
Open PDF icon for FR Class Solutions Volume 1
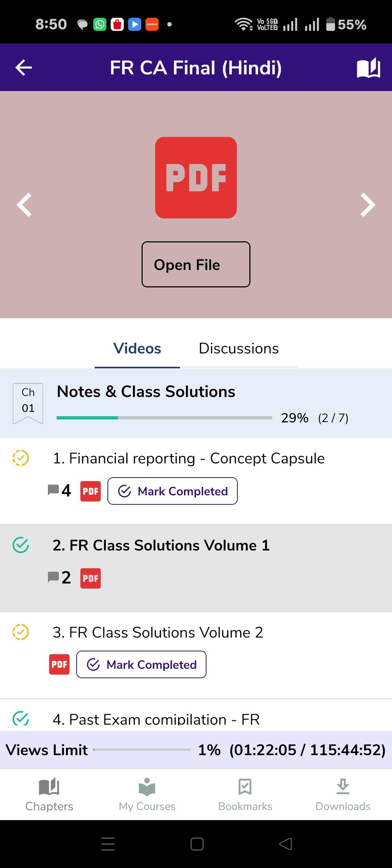pyautogui.click(x=90, y=578)
